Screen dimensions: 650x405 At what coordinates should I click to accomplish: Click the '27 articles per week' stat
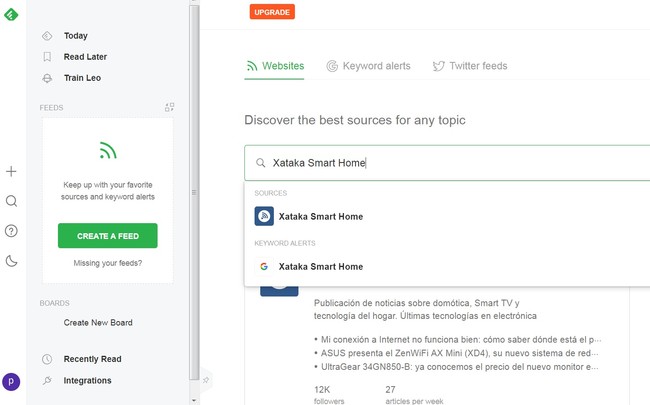tap(414, 395)
